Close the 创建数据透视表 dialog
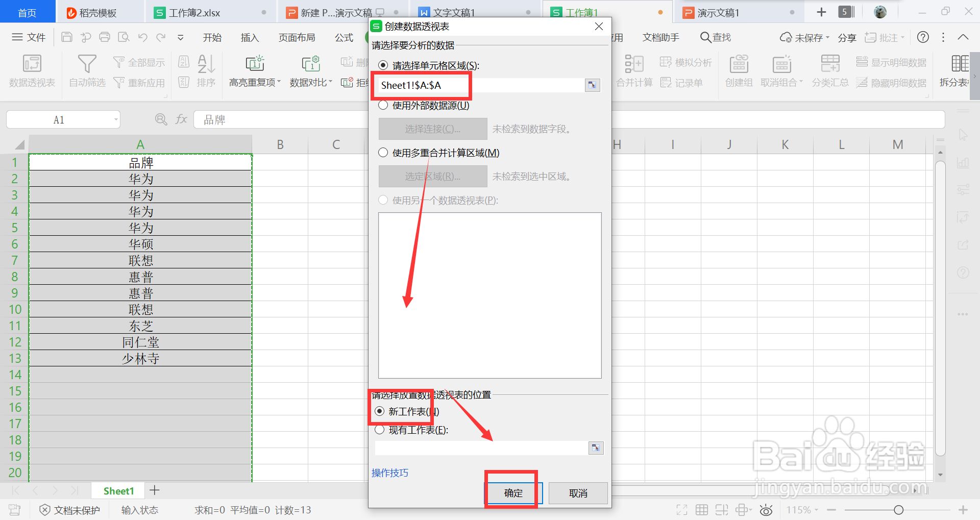The image size is (980, 520). pos(599,27)
